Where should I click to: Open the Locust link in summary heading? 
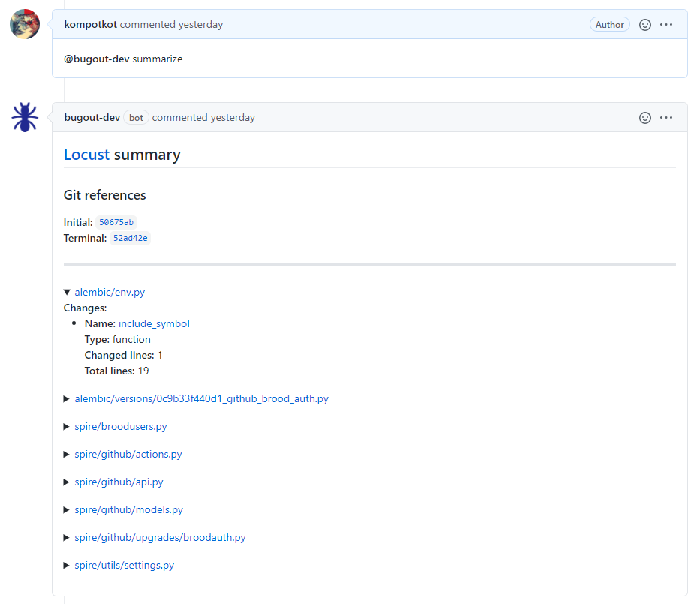click(x=86, y=155)
